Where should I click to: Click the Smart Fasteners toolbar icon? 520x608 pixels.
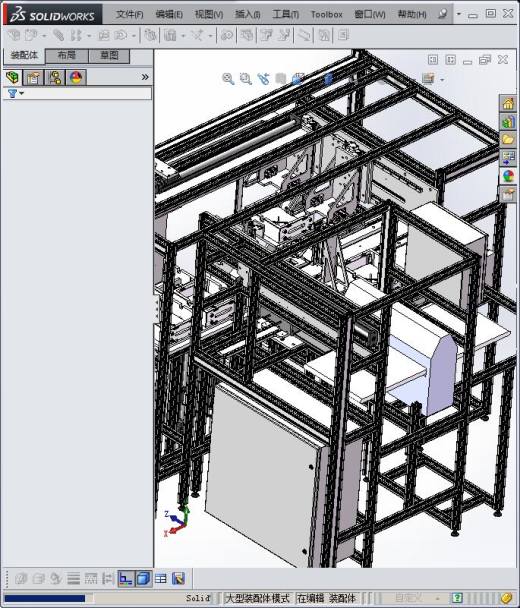[x=104, y=36]
